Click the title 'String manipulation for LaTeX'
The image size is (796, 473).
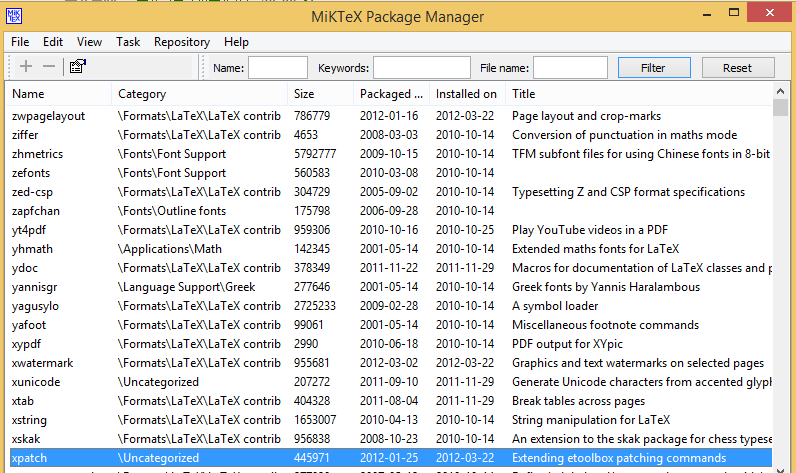point(591,420)
